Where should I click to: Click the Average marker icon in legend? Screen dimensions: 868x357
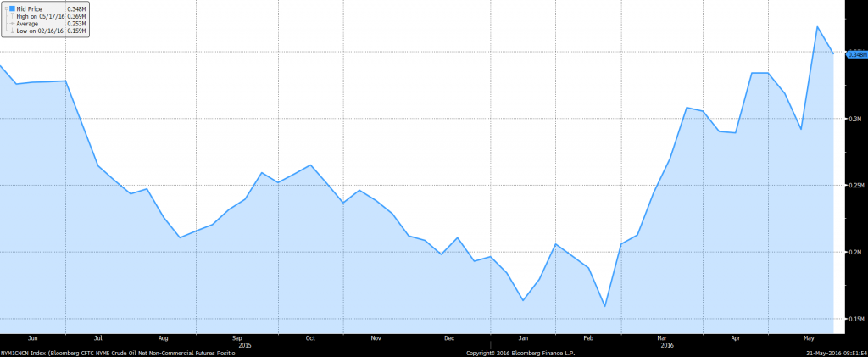[x=12, y=23]
